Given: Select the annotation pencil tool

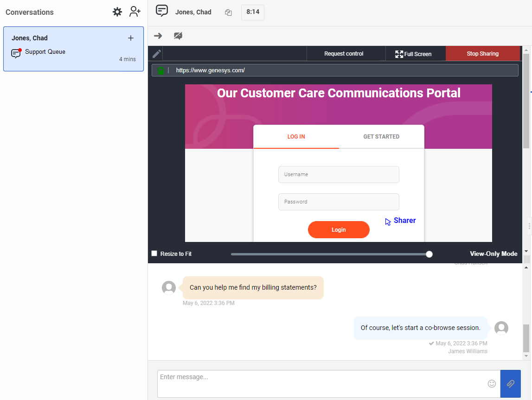Looking at the screenshot, I should 156,53.
